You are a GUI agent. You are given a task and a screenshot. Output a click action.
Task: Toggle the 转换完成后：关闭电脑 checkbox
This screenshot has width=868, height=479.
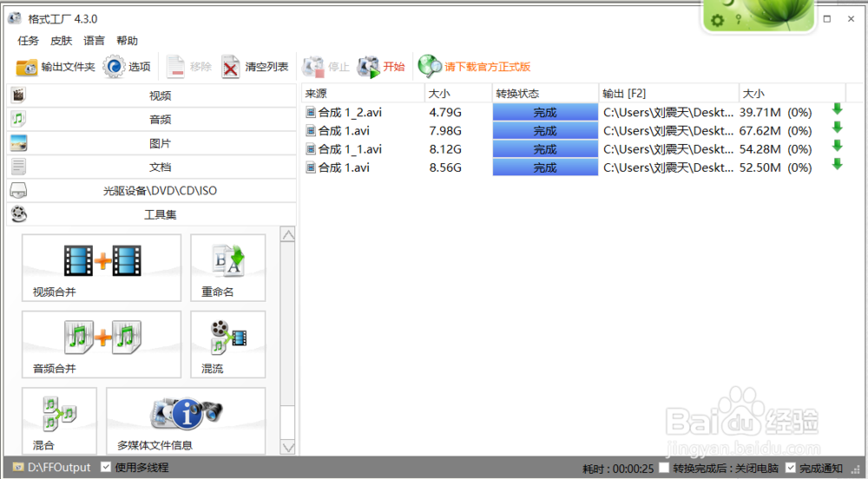664,468
